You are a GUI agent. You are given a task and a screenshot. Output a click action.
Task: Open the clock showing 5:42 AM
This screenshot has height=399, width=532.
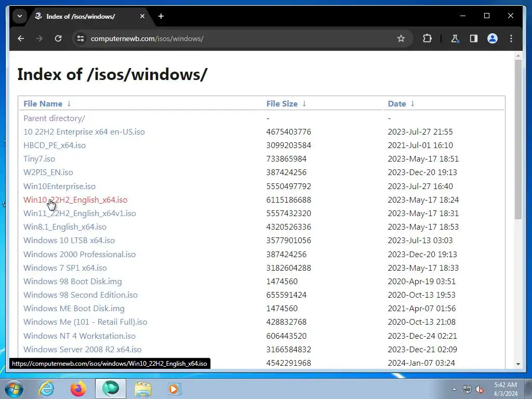click(506, 389)
